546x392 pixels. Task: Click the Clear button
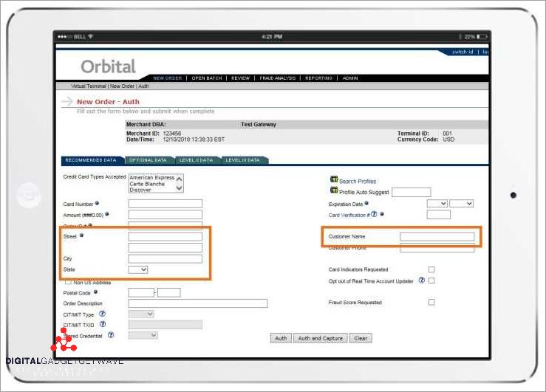[361, 338]
